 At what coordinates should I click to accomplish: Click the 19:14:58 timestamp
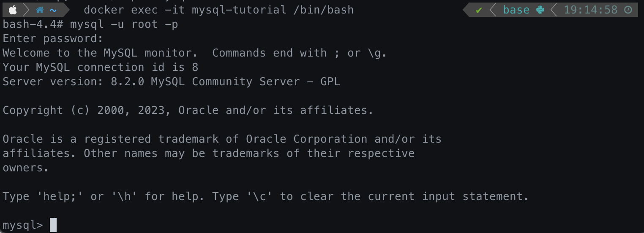click(x=591, y=10)
